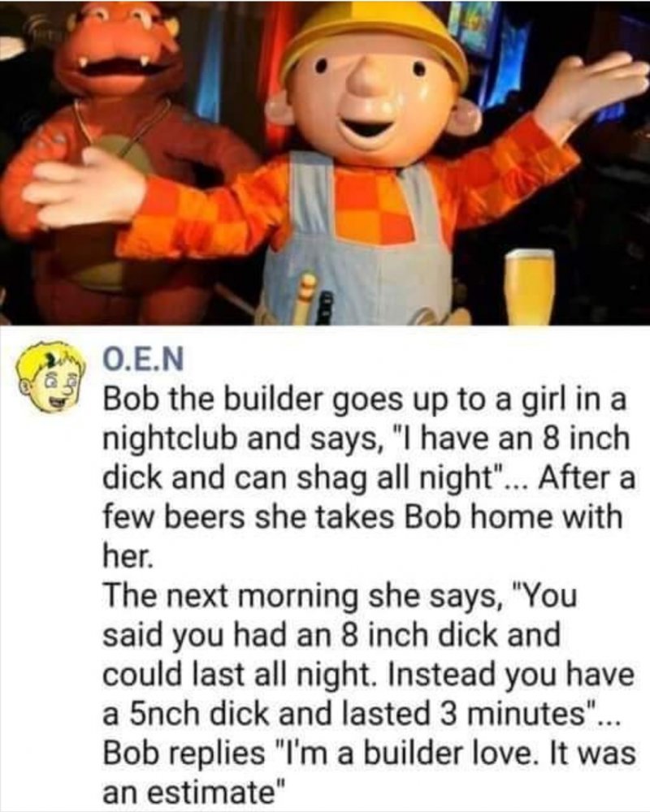Viewport: 650px width, 812px height.
Task: Click the word "estimate" in post
Action: (x=210, y=791)
